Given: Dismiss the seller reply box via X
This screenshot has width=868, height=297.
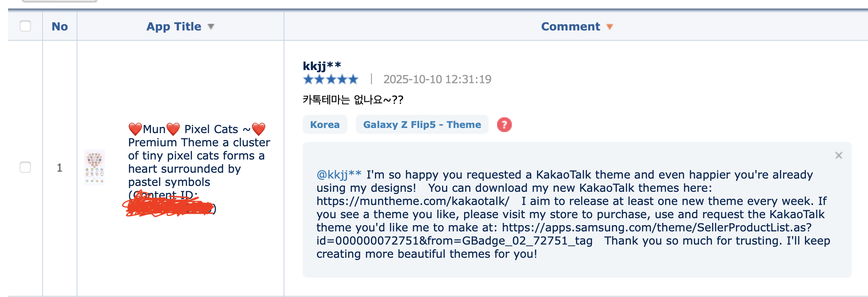Looking at the screenshot, I should pyautogui.click(x=839, y=155).
